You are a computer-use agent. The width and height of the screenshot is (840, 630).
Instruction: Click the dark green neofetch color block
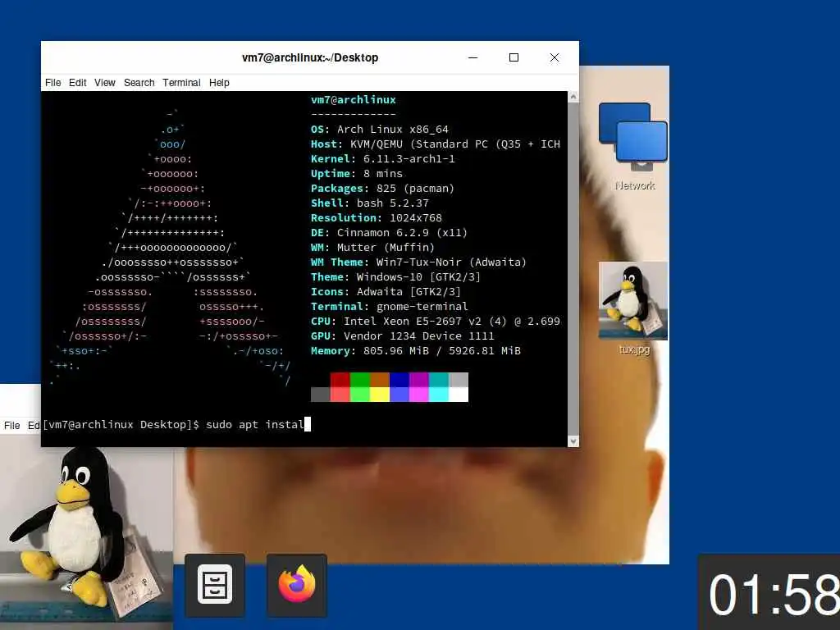pos(359,380)
